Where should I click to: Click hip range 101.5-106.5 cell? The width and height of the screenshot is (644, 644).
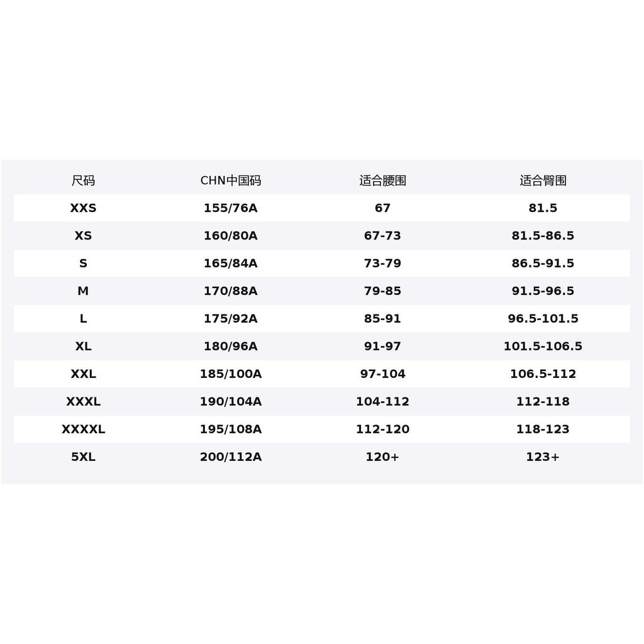(x=543, y=347)
